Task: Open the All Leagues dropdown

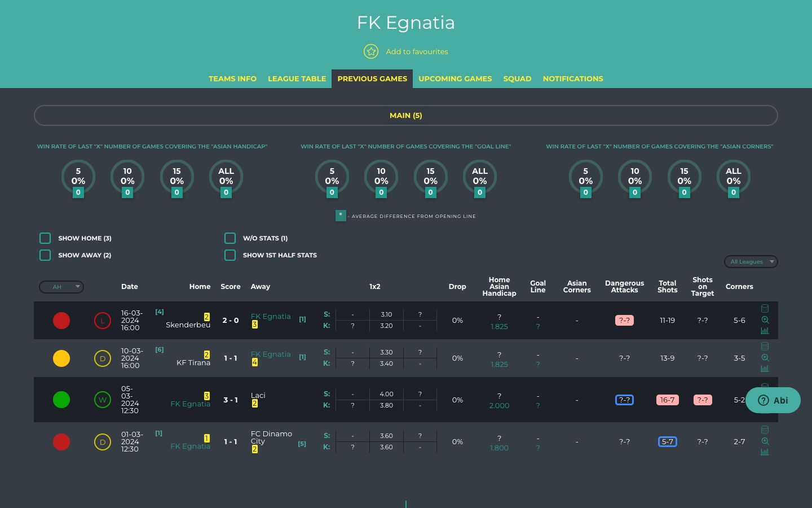Action: click(751, 261)
